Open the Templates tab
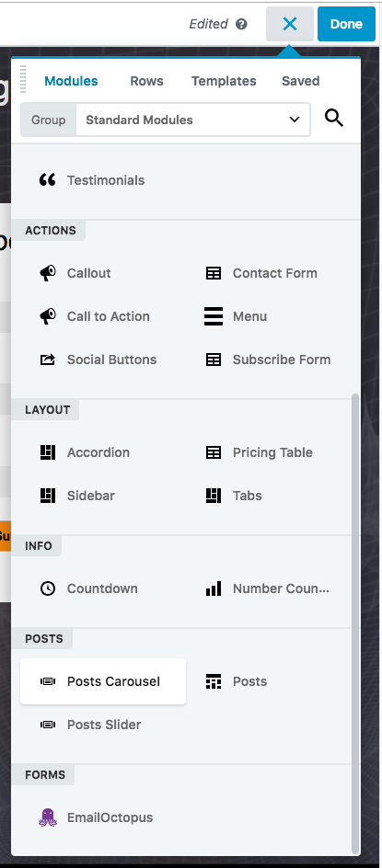This screenshot has height=868, width=382. [224, 81]
